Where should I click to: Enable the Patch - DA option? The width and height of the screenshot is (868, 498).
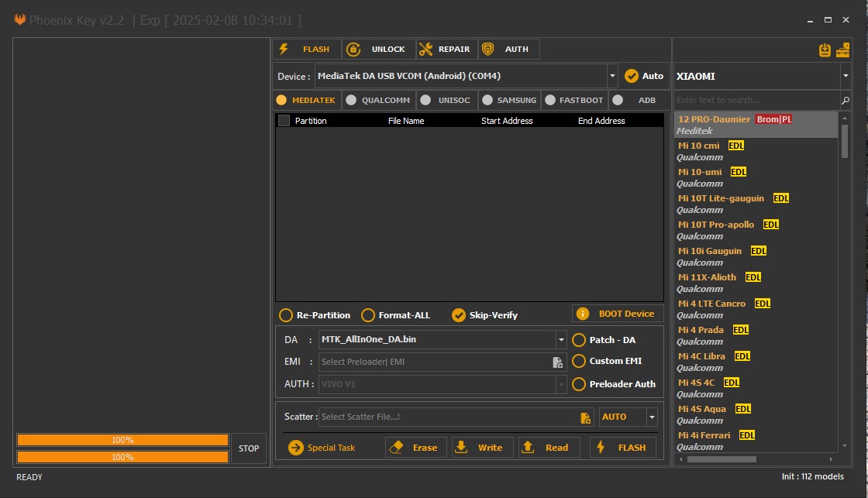pyautogui.click(x=579, y=340)
